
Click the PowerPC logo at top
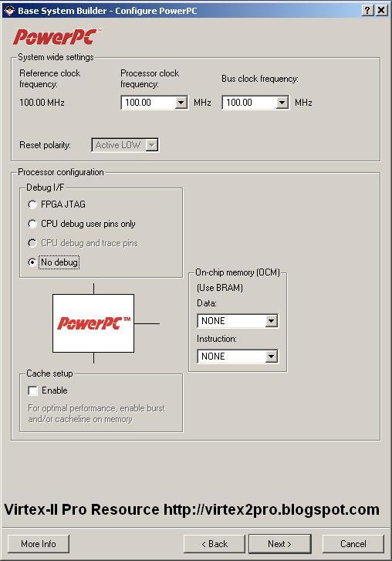(56, 37)
